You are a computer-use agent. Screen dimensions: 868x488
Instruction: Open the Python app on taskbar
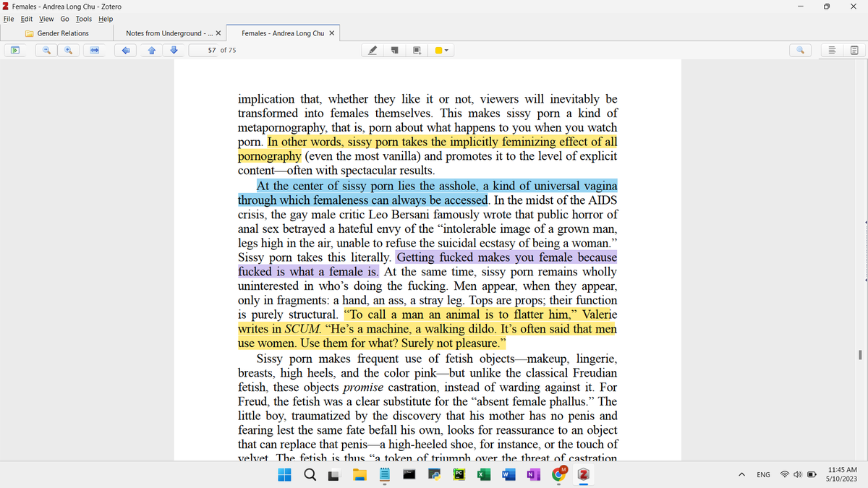[x=434, y=475]
